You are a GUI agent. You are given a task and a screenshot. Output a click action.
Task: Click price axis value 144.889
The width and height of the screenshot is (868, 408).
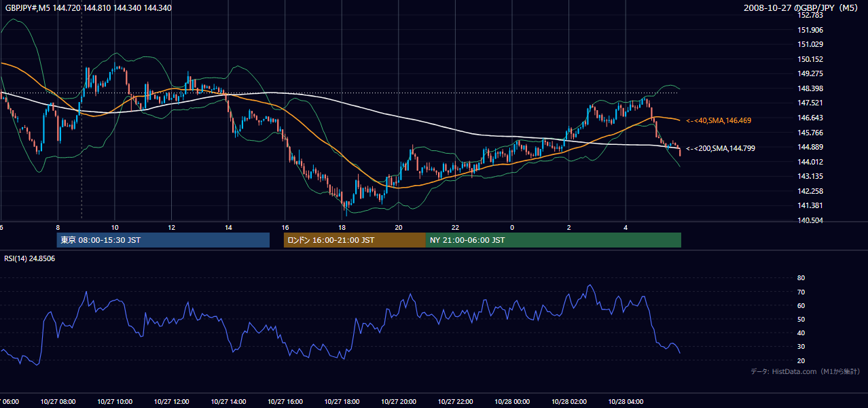point(810,147)
